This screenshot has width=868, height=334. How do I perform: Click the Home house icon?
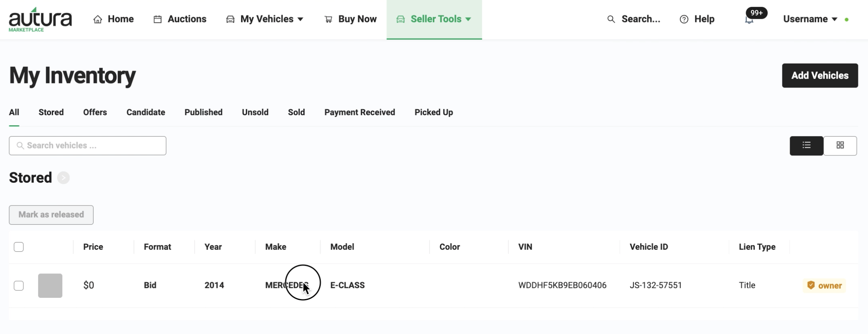click(x=98, y=19)
